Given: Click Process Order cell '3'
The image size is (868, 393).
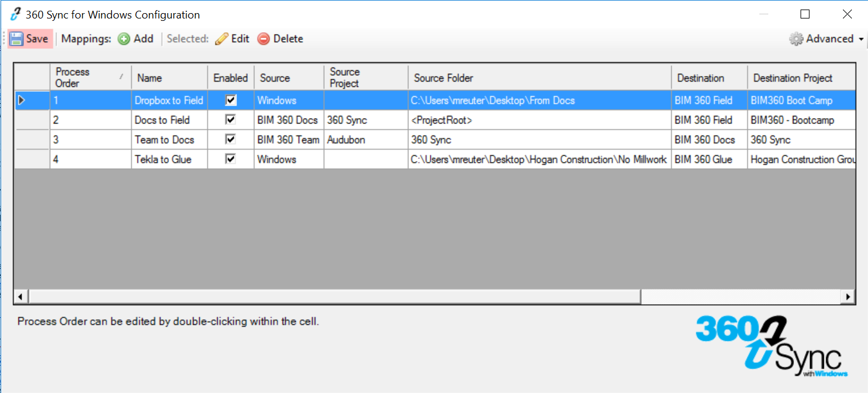Looking at the screenshot, I should pos(91,140).
